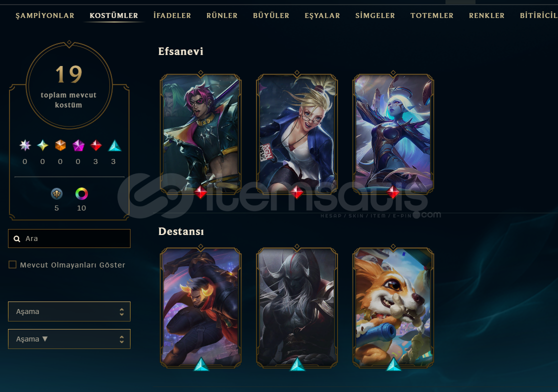558x392 pixels.
Task: Switch to the ŞAMPİYONLAR tab
Action: (x=45, y=15)
